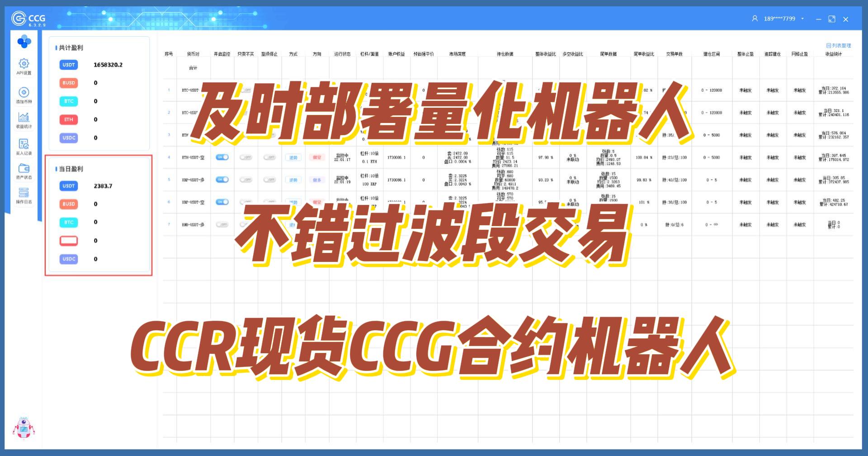
Task: Click the USDT badge under 共计盈利
Action: (x=69, y=65)
